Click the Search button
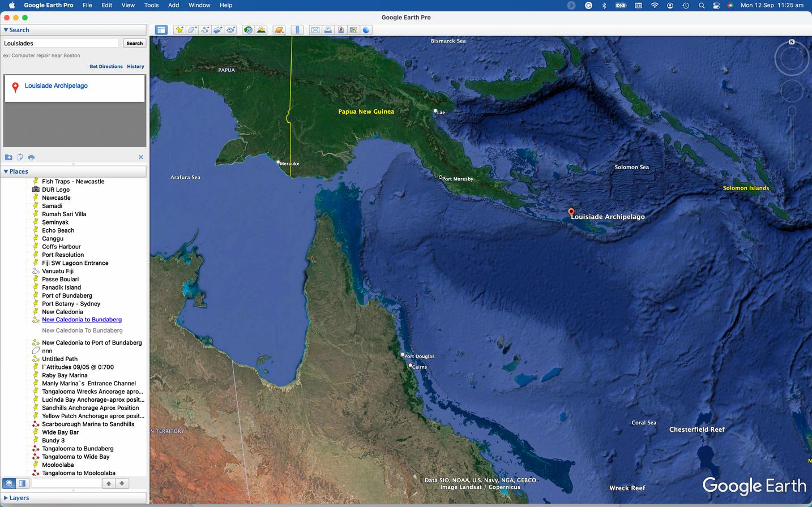This screenshot has height=507, width=812. tap(135, 43)
